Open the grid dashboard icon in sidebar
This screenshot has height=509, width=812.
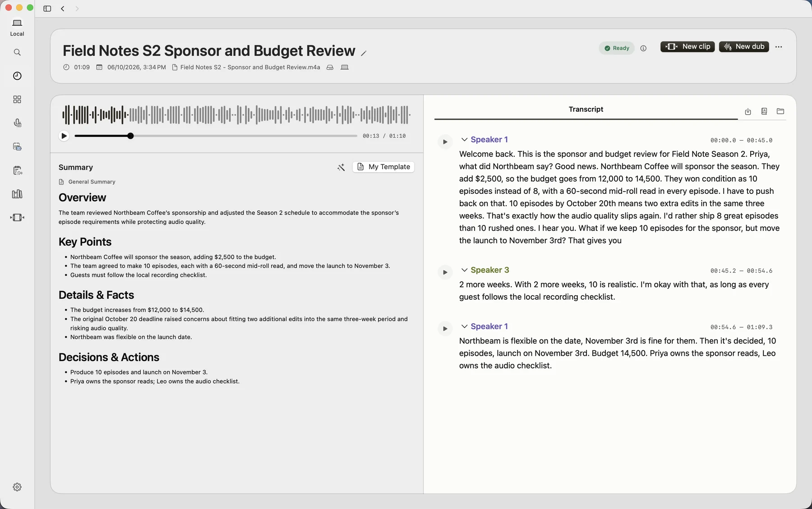click(x=17, y=99)
